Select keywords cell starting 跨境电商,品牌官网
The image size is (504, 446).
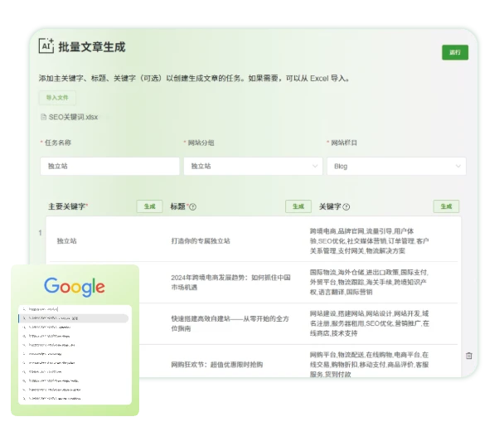[370, 241]
